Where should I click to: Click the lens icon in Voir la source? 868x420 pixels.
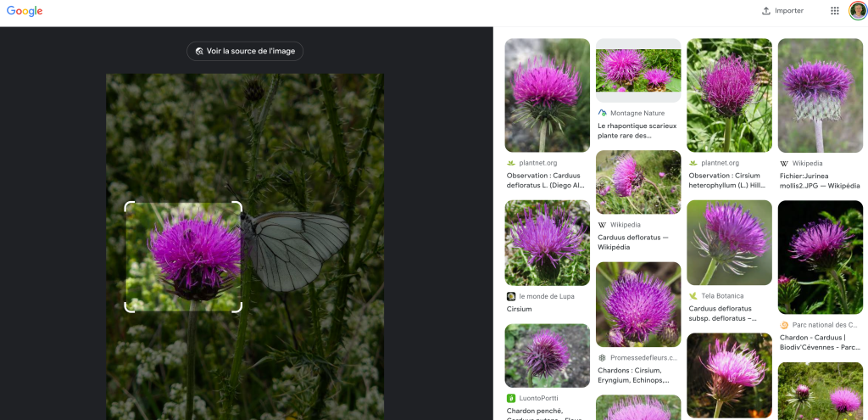199,51
